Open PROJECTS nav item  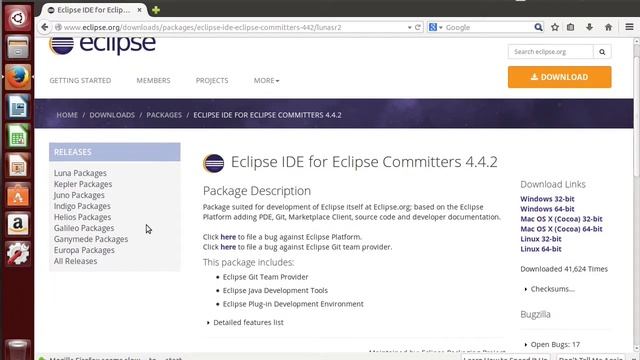pyautogui.click(x=212, y=80)
